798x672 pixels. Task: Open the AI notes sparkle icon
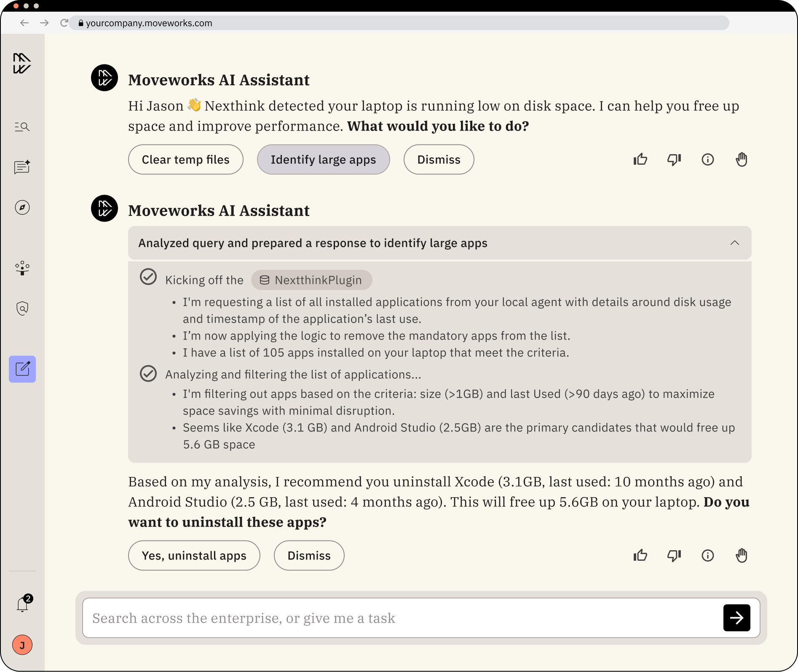point(22,167)
